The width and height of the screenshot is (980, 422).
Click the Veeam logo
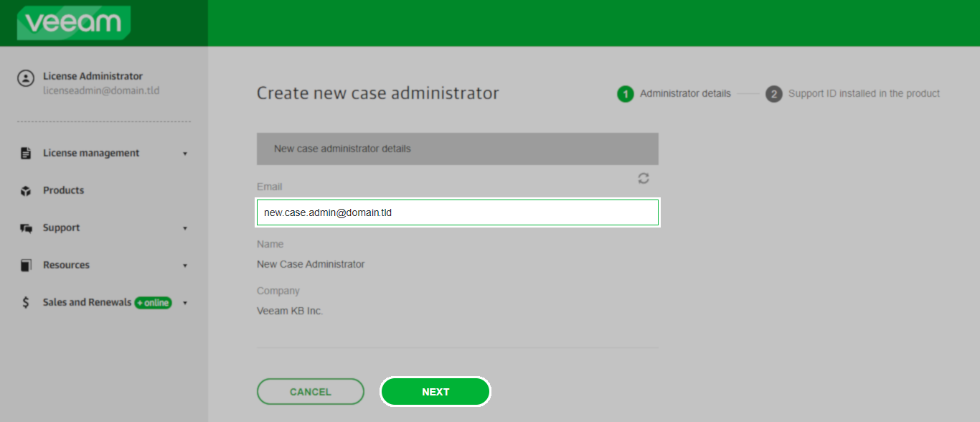point(73,22)
